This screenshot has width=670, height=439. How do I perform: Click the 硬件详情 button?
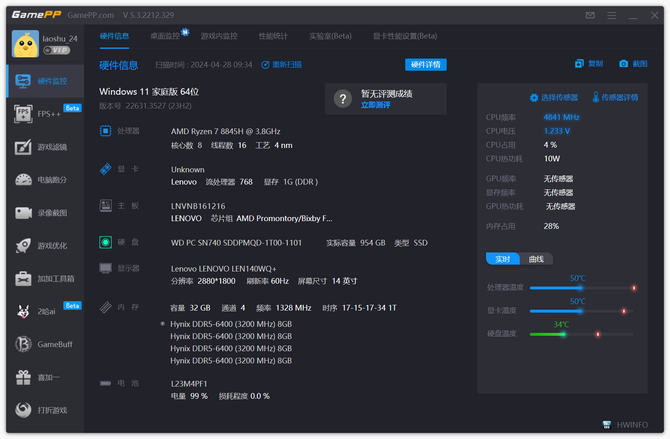426,64
